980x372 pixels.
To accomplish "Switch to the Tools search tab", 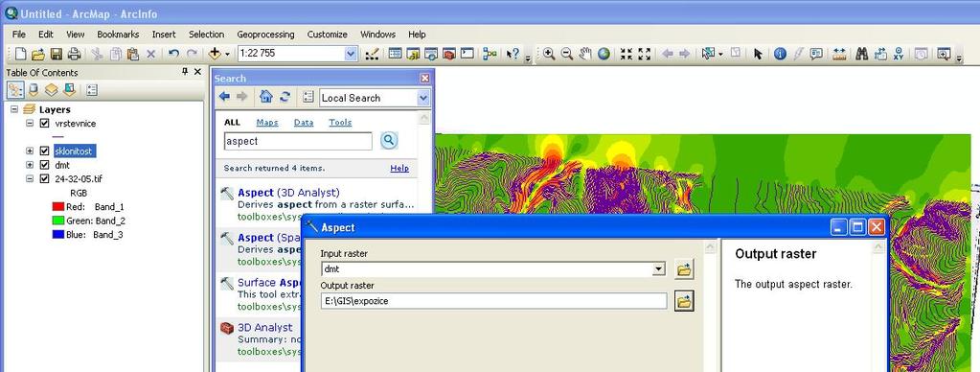I will (340, 123).
